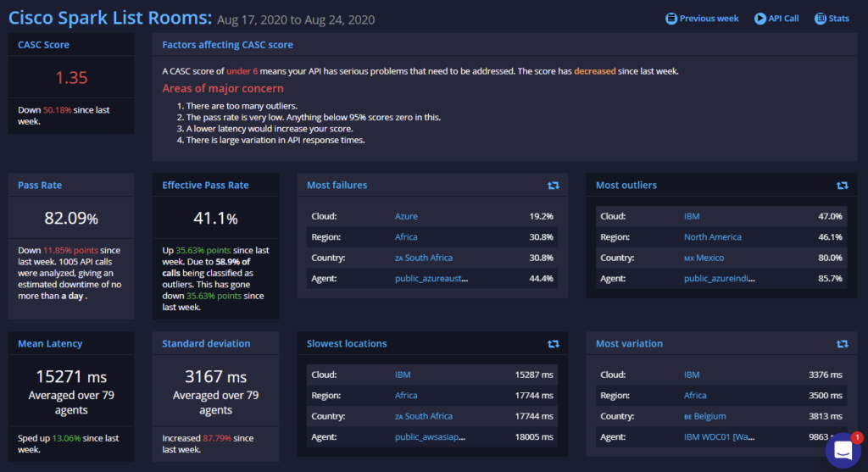
Task: Toggle the Most variation swap icon
Action: (842, 344)
